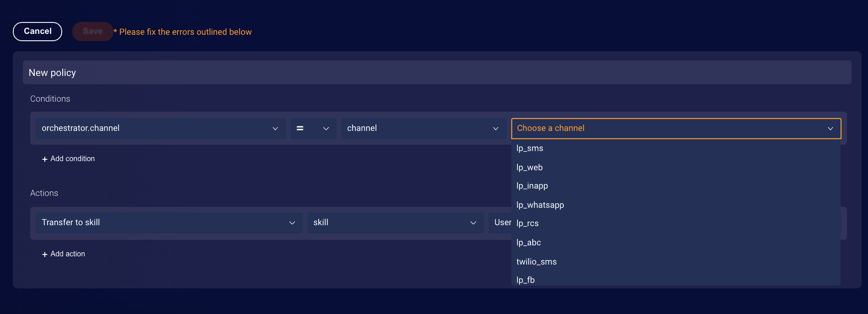Edit the New policy name field
The width and height of the screenshot is (868, 314).
tap(437, 73)
